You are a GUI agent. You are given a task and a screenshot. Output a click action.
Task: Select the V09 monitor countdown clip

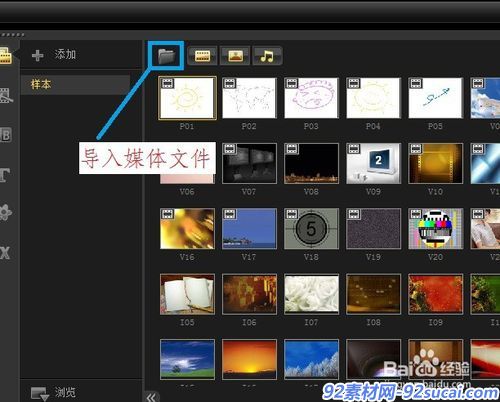click(x=373, y=163)
